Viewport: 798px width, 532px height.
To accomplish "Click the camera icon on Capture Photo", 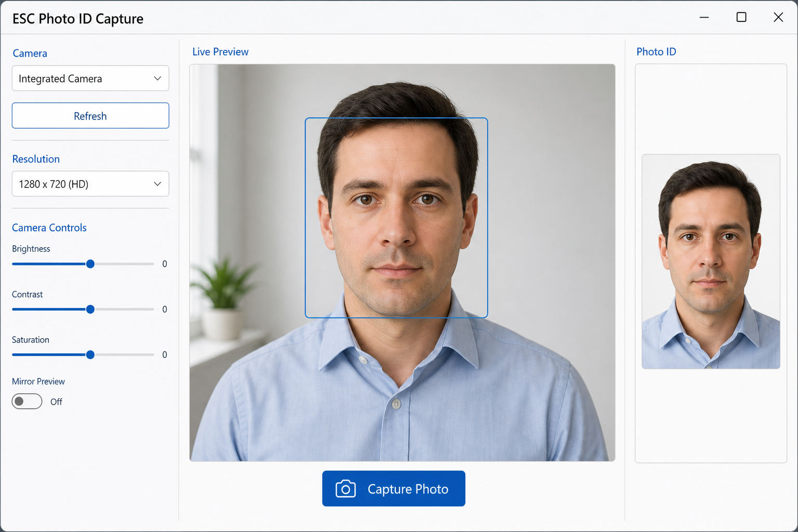I will tap(345, 489).
